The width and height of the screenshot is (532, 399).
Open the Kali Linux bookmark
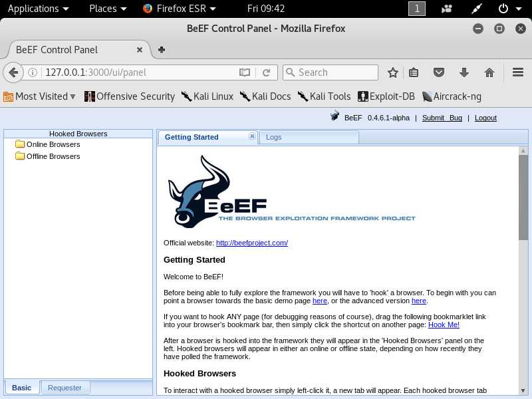click(x=207, y=96)
